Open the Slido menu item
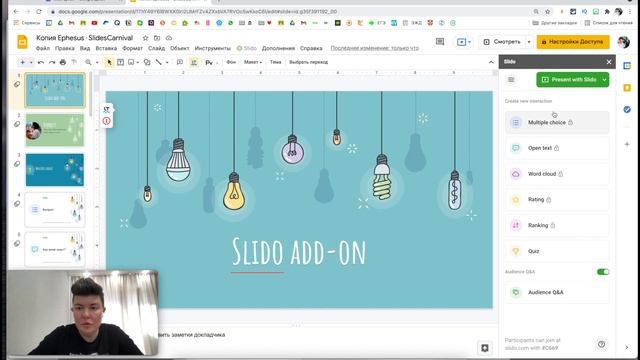Viewport: 640px width, 360px height. coord(247,48)
